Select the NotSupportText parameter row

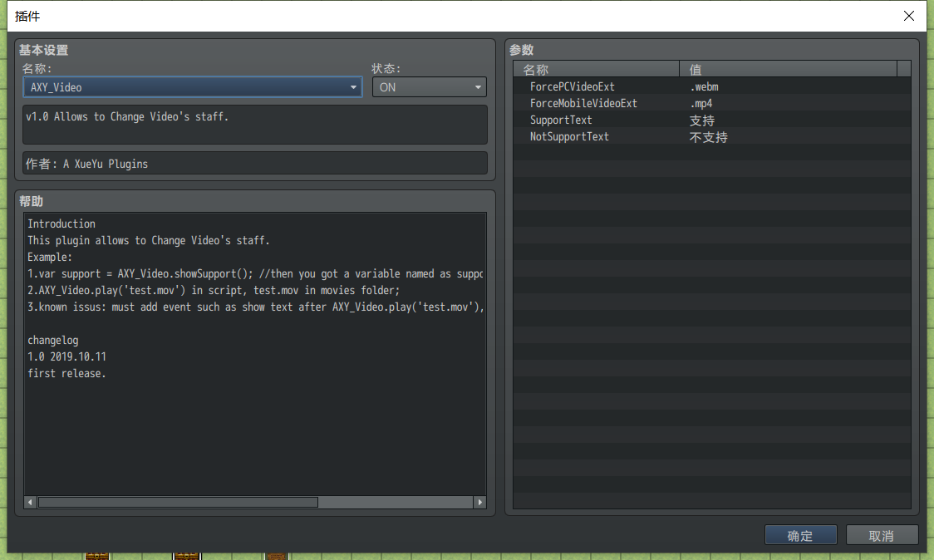[x=712, y=136]
